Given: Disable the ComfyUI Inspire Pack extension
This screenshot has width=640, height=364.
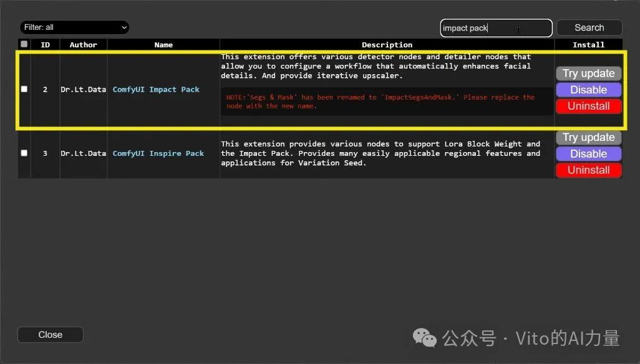Looking at the screenshot, I should click(589, 154).
